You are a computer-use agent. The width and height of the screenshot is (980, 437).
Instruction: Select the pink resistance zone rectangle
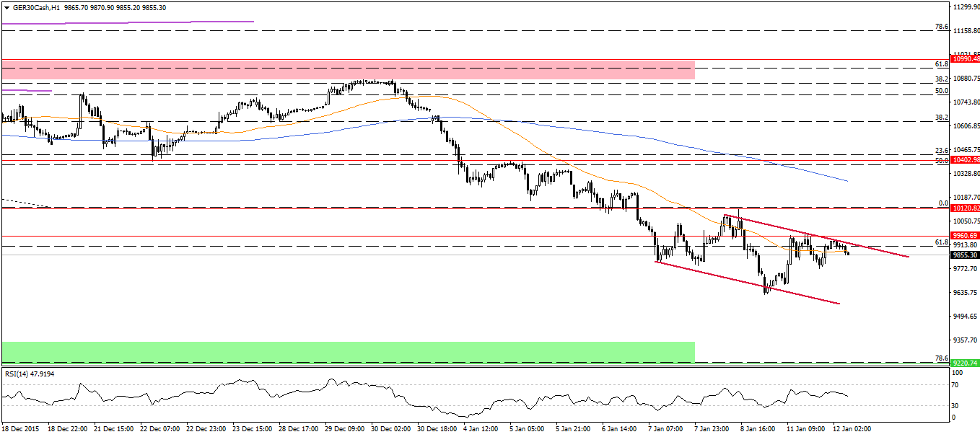click(x=346, y=70)
